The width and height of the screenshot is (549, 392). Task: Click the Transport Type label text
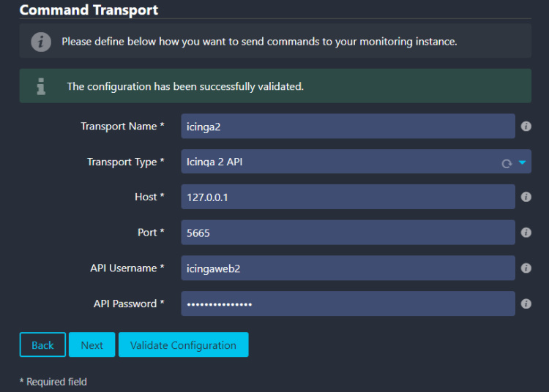[x=125, y=162]
